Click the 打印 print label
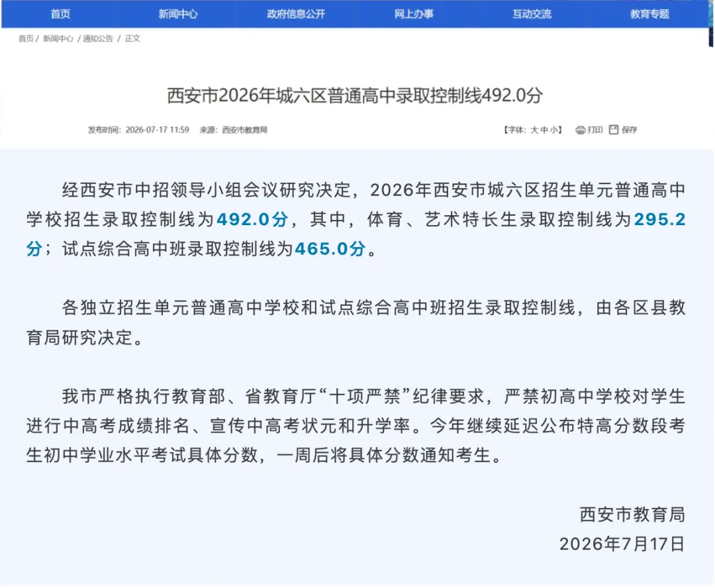This screenshot has width=715, height=588. click(x=595, y=130)
